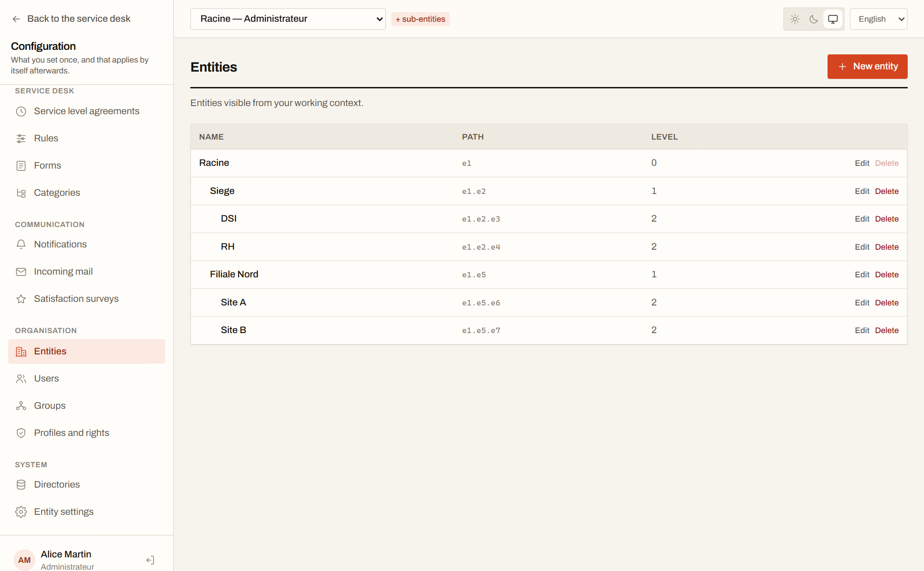Click the Satisfaction surveys star icon

(21, 299)
